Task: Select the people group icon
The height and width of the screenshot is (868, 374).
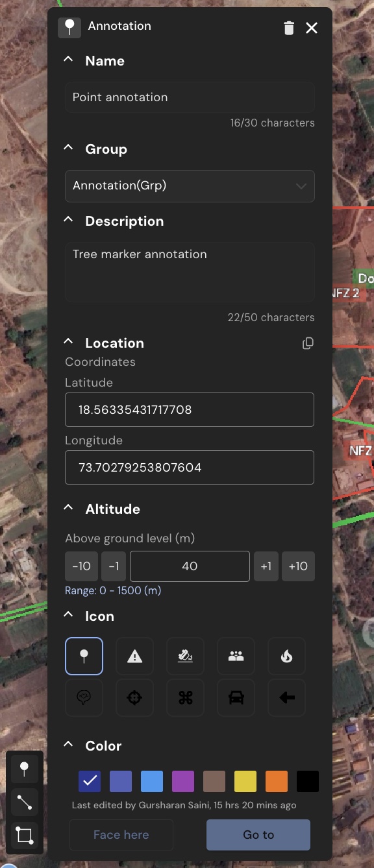Action: (x=236, y=657)
